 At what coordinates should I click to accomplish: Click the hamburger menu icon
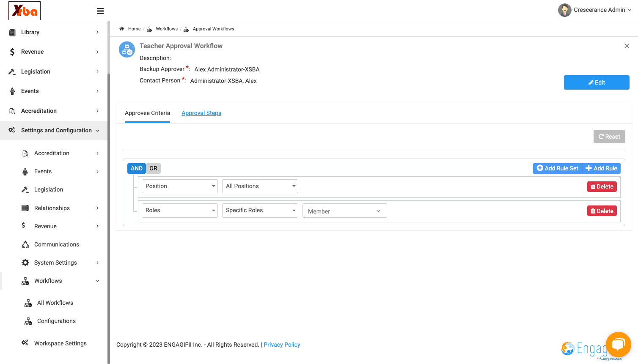(100, 11)
